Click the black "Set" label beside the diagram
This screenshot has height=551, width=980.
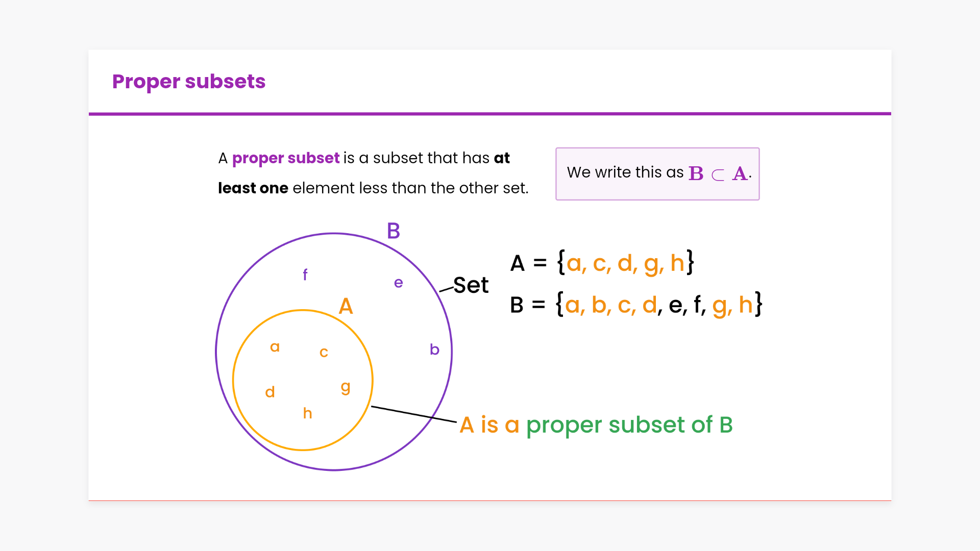471,285
